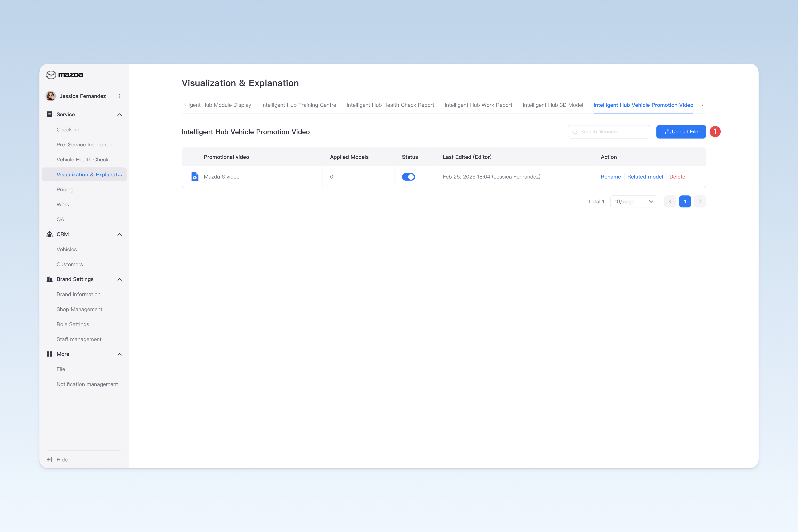798x532 pixels.
Task: Open the 10/page dropdown
Action: coord(634,202)
